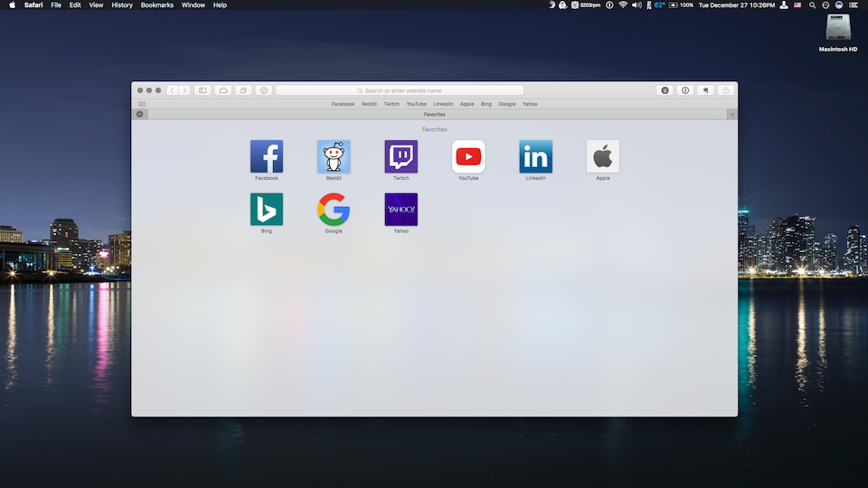868x488 pixels.
Task: Open the Twitch favorite tile
Action: [x=401, y=160]
